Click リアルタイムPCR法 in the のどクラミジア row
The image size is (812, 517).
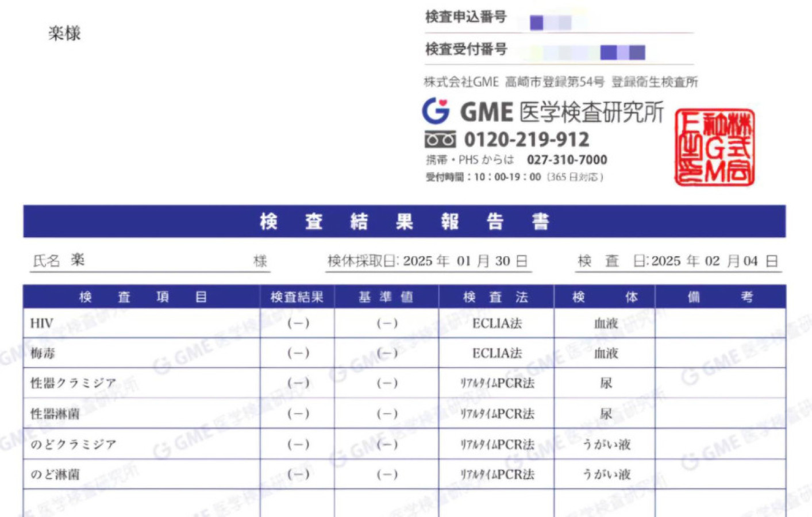click(497, 444)
